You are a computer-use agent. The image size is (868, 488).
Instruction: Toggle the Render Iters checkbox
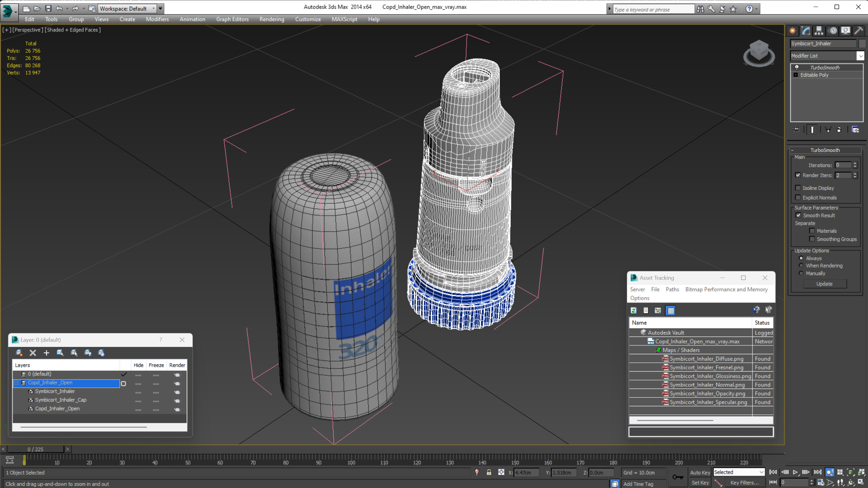pos(798,175)
